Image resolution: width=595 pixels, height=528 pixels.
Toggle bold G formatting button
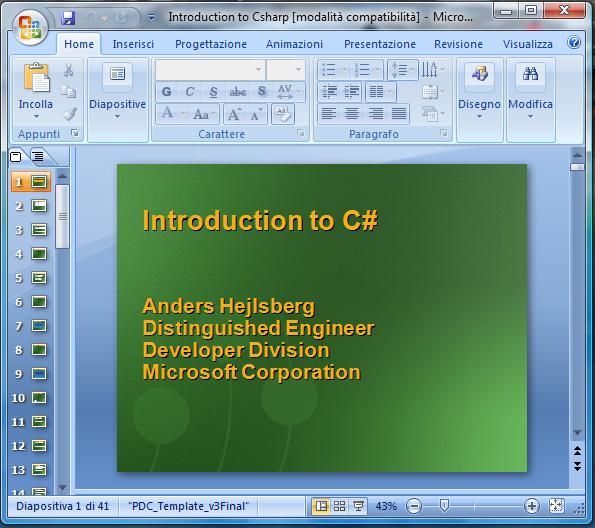tap(166, 91)
